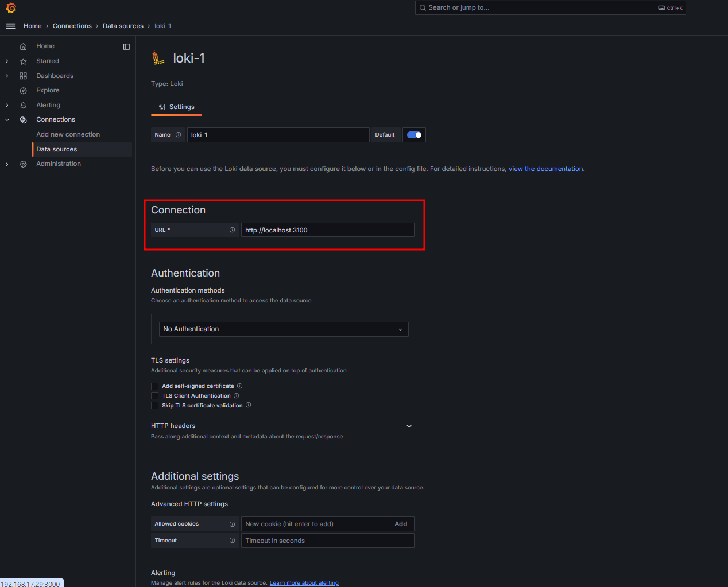Open Home in the sidebar

click(x=45, y=46)
